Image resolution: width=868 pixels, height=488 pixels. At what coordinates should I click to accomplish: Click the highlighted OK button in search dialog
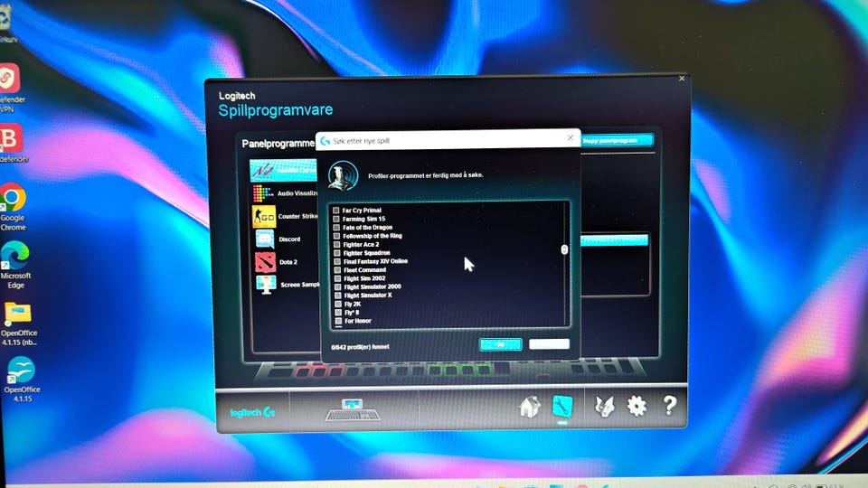[x=500, y=344]
